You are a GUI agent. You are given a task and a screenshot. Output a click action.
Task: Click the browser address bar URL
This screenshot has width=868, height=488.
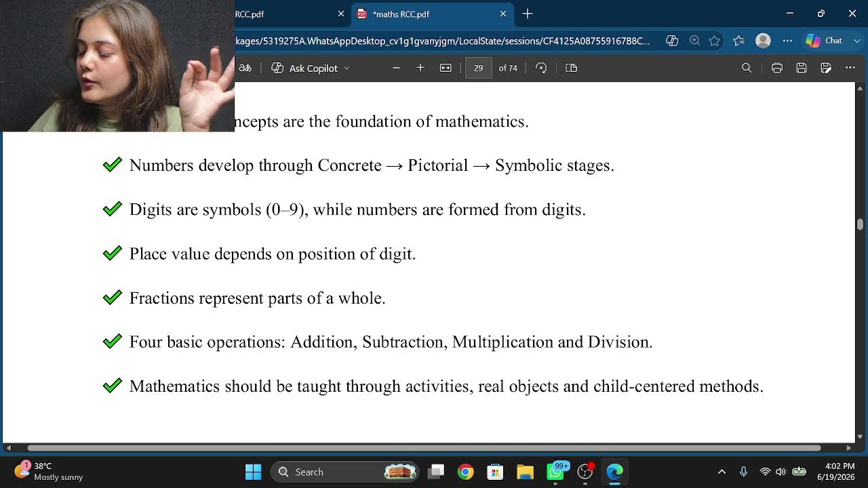coord(442,41)
